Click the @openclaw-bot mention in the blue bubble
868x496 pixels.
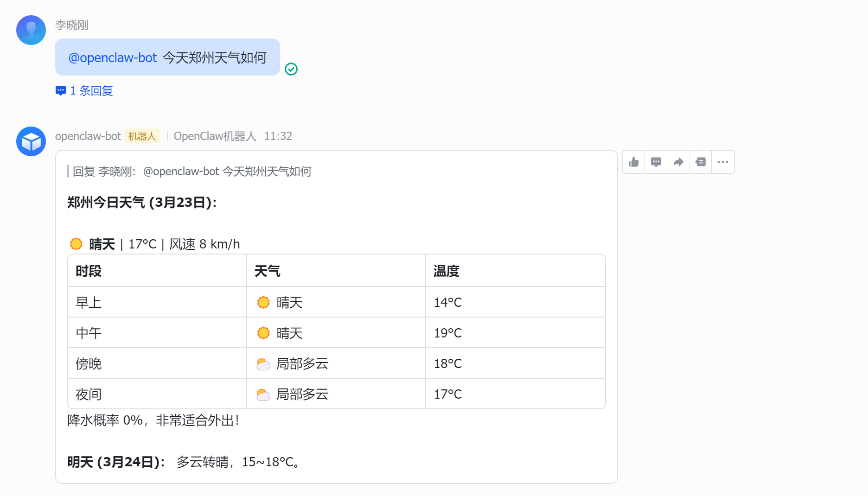[x=113, y=57]
